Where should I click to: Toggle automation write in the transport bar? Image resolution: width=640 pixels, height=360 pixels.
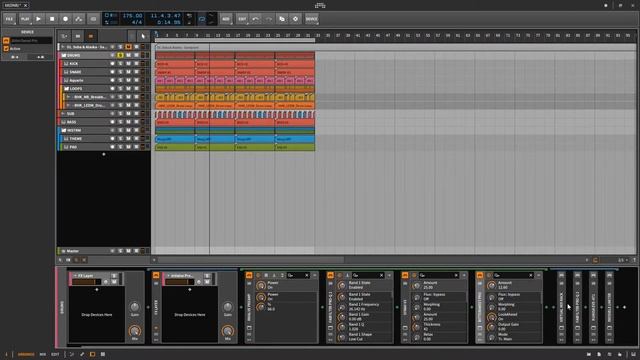[x=79, y=19]
